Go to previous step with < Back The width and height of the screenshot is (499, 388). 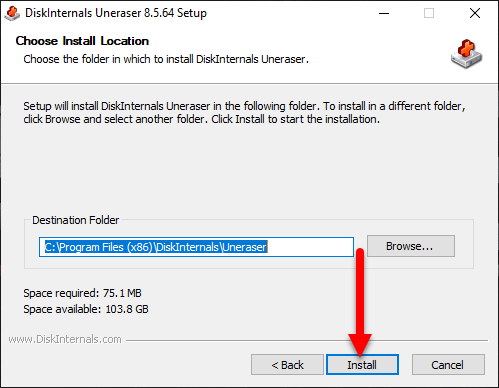point(287,365)
